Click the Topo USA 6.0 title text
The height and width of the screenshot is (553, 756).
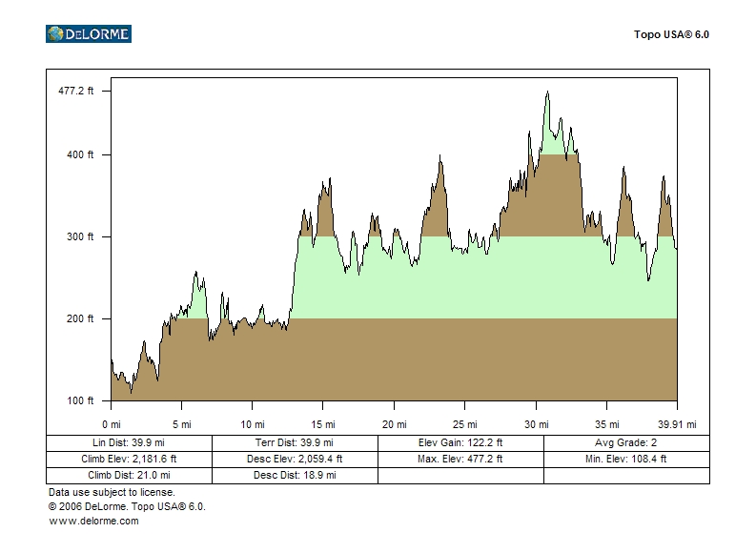(671, 34)
